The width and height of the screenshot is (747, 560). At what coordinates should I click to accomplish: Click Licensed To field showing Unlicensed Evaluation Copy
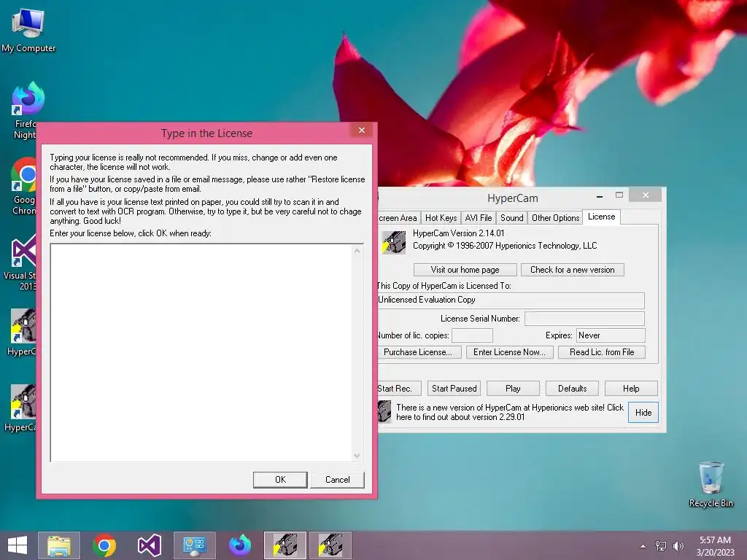coord(511,300)
